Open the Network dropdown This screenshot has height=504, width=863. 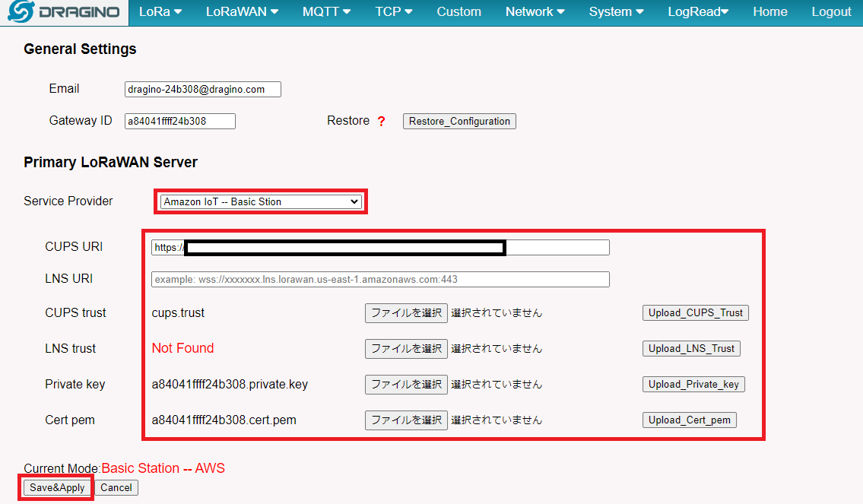(x=534, y=12)
